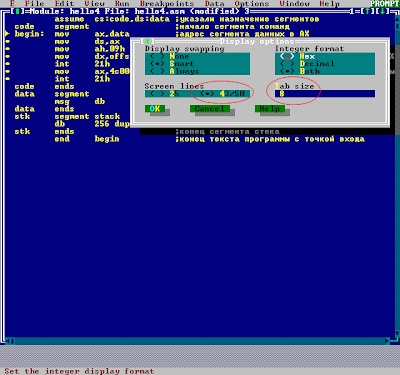Cancel the Display options dialog

pos(210,109)
